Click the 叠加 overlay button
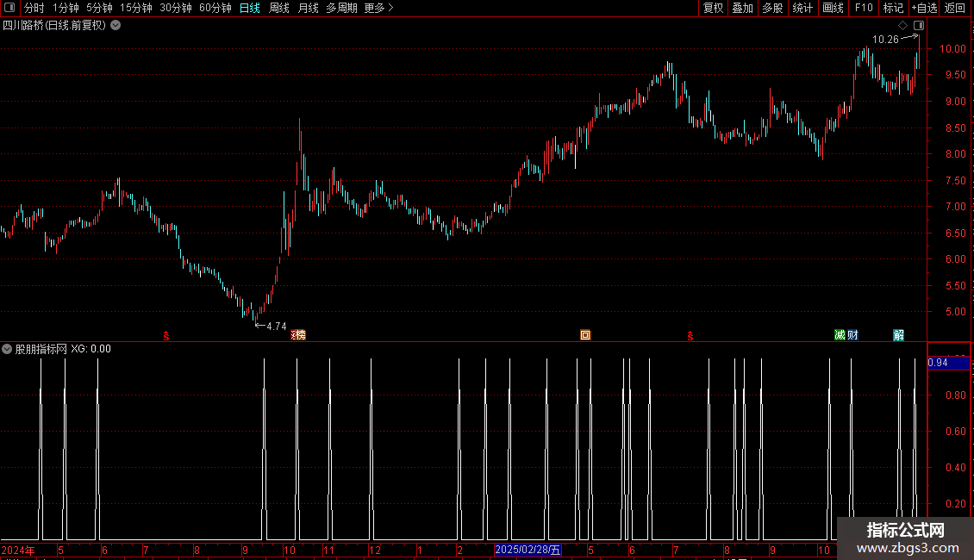 [742, 8]
